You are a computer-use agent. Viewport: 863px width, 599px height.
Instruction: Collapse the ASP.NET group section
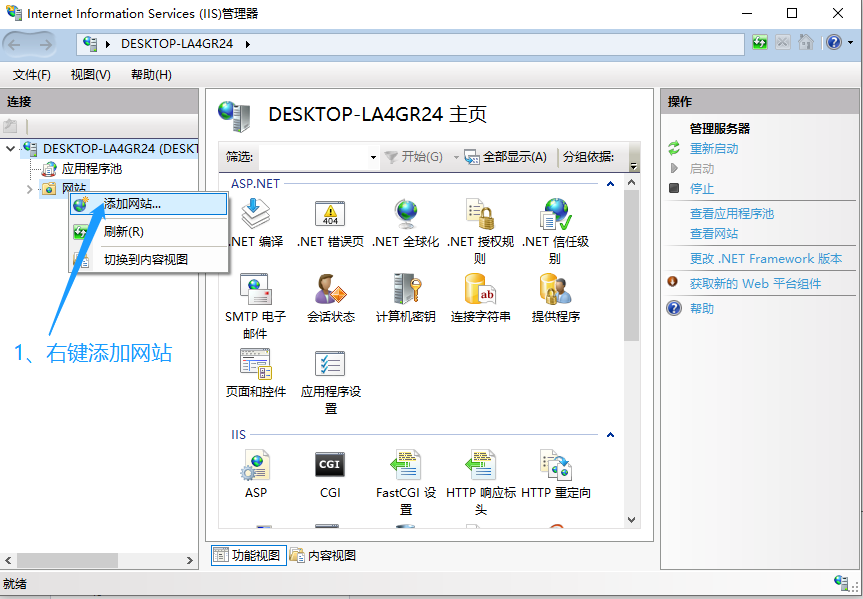click(610, 184)
